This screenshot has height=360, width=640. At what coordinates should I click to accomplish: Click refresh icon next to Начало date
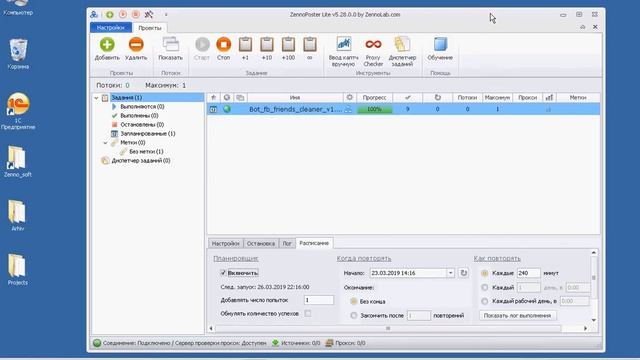click(x=464, y=273)
